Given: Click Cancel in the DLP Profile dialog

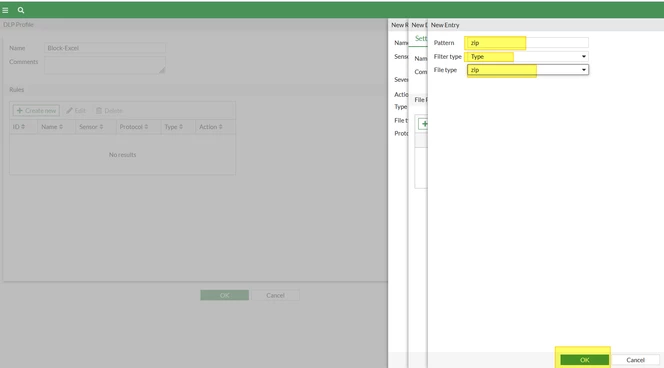Looking at the screenshot, I should [275, 295].
